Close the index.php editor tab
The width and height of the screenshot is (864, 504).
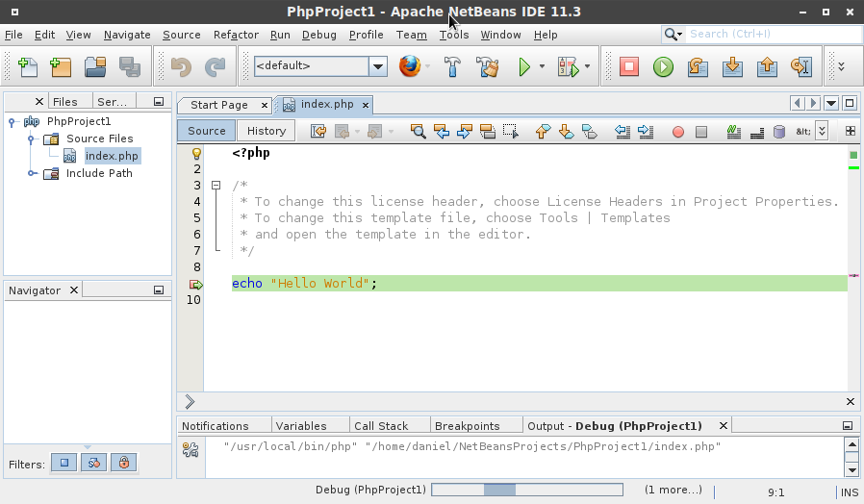[366, 105]
